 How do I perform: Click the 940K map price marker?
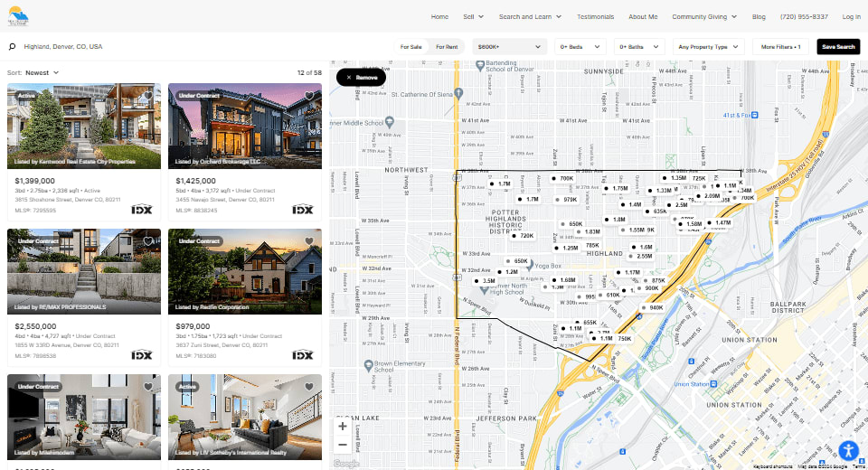(x=652, y=308)
